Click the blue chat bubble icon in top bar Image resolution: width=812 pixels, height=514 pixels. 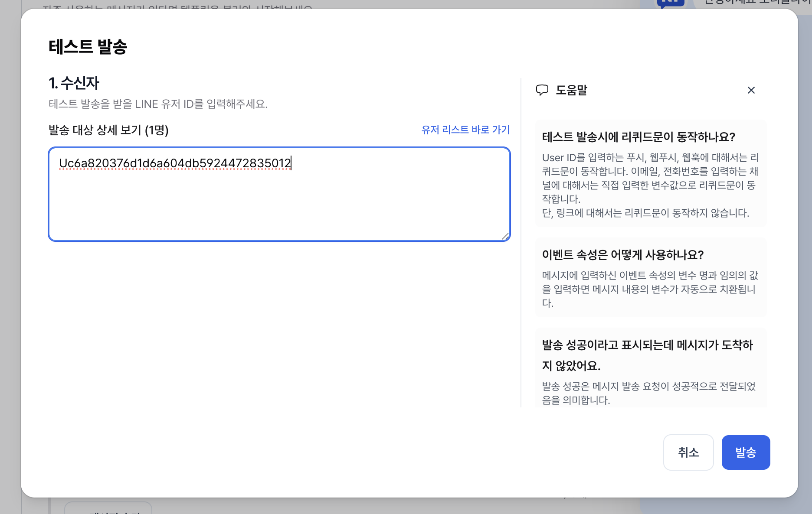click(x=671, y=3)
